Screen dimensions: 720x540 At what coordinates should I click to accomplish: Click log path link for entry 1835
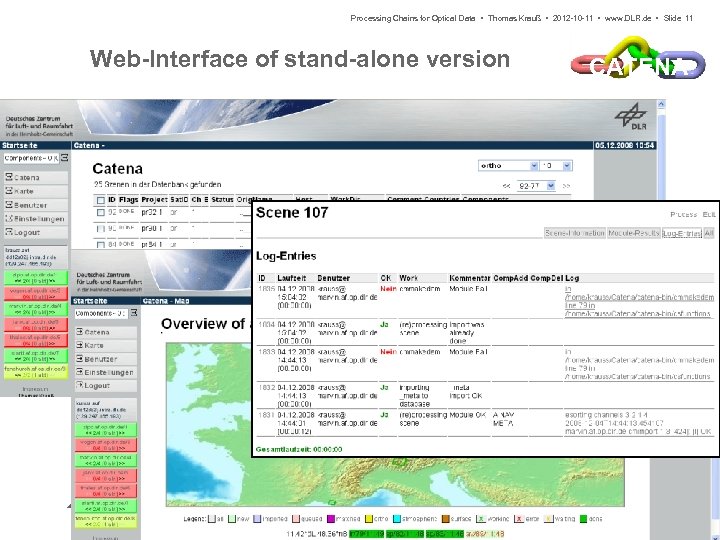639,301
